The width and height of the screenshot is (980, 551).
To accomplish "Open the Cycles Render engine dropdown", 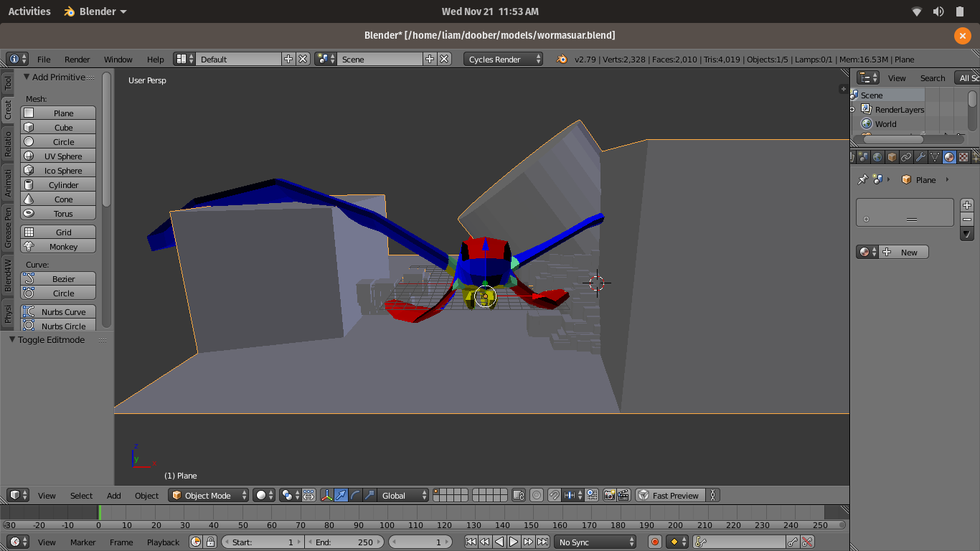I will tap(503, 60).
